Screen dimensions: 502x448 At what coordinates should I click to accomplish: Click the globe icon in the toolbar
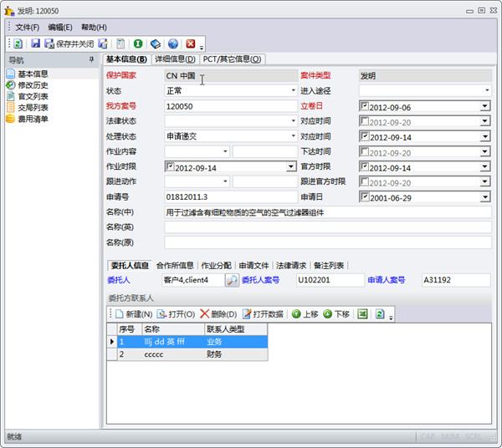(x=173, y=43)
